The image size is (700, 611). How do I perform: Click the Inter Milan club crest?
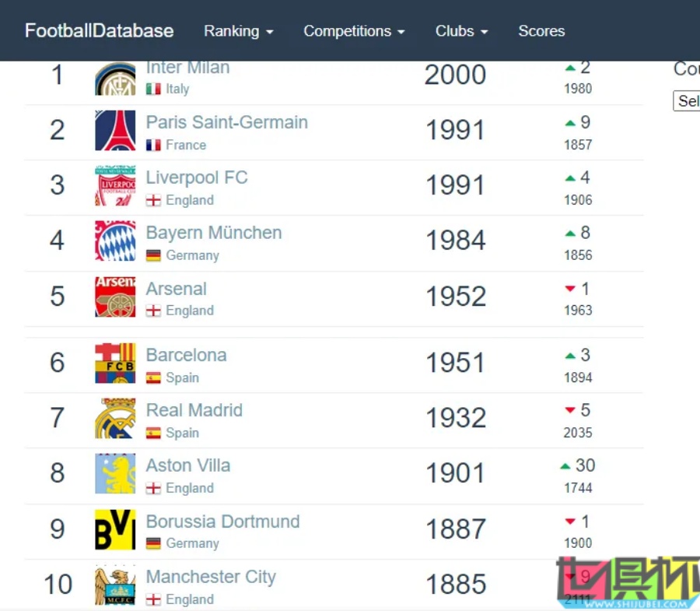pyautogui.click(x=115, y=79)
